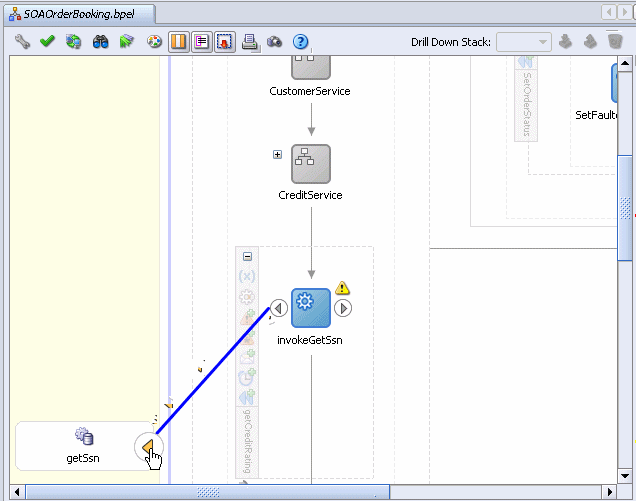Expand the CreditService scope with plus

pyautogui.click(x=277, y=155)
